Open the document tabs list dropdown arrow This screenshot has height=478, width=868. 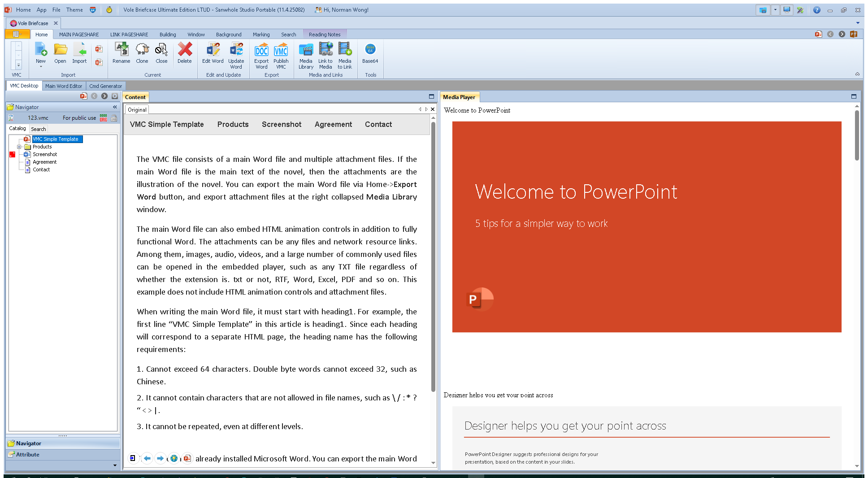tap(858, 23)
